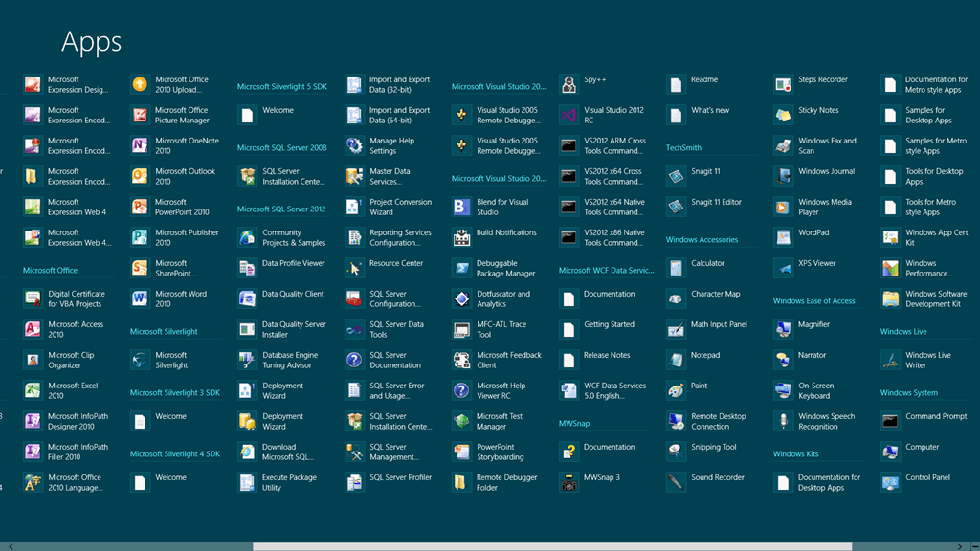Image resolution: width=980 pixels, height=551 pixels.
Task: Open Data Profile Viewer icon
Action: coord(247,268)
